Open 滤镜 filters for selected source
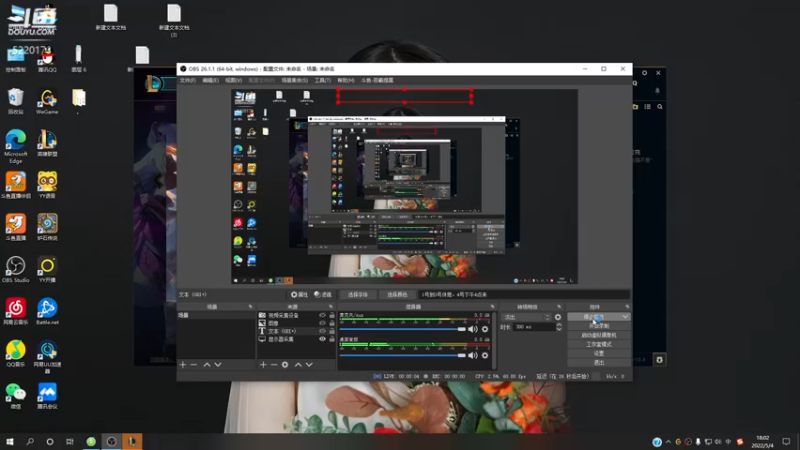800x450 pixels. 322,294
